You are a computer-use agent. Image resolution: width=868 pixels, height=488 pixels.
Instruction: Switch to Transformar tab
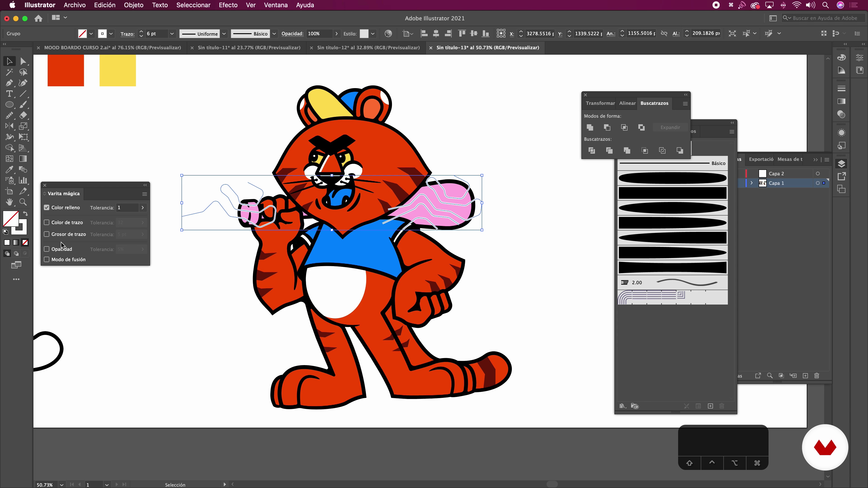point(600,103)
